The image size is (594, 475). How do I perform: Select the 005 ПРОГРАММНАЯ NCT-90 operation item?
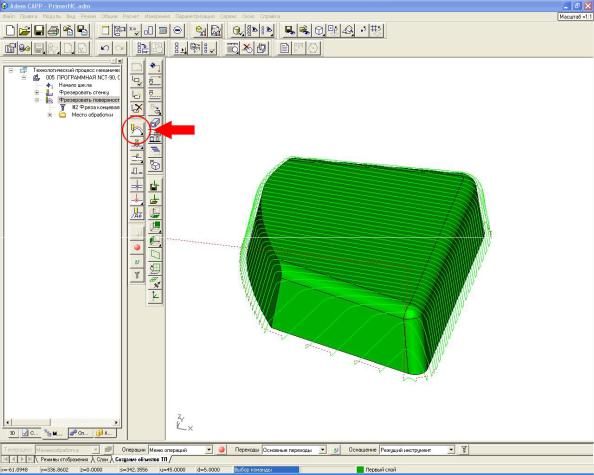pos(82,78)
